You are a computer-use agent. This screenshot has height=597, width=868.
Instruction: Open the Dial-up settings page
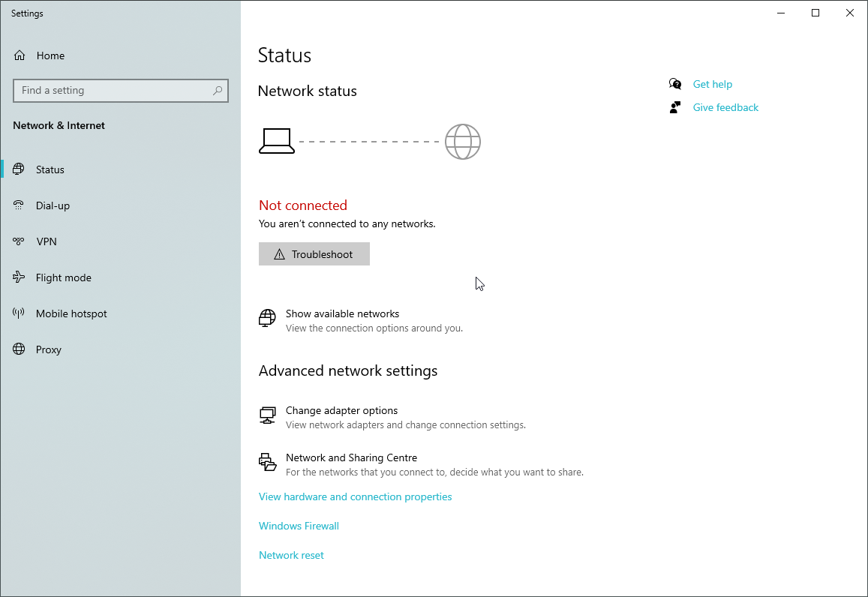click(x=52, y=205)
